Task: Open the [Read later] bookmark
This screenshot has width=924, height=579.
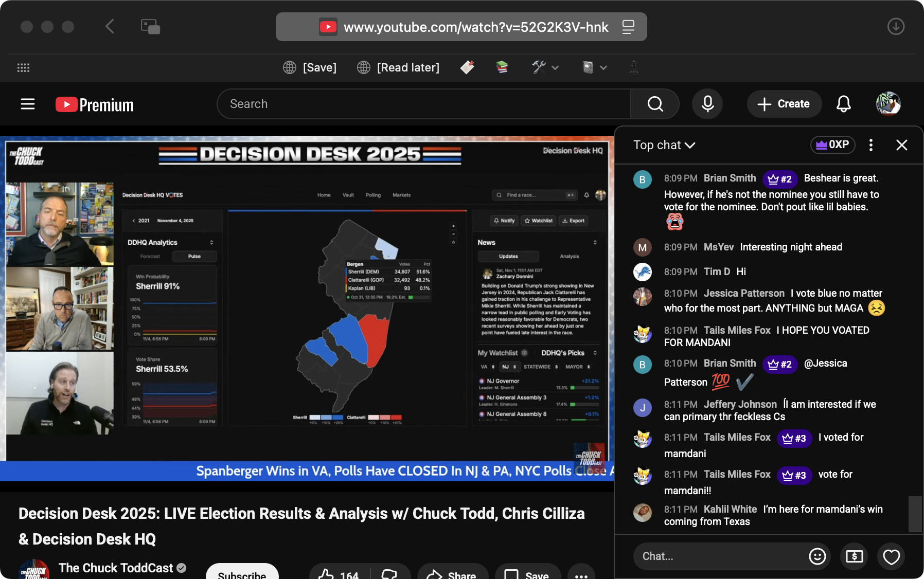Action: coord(399,67)
